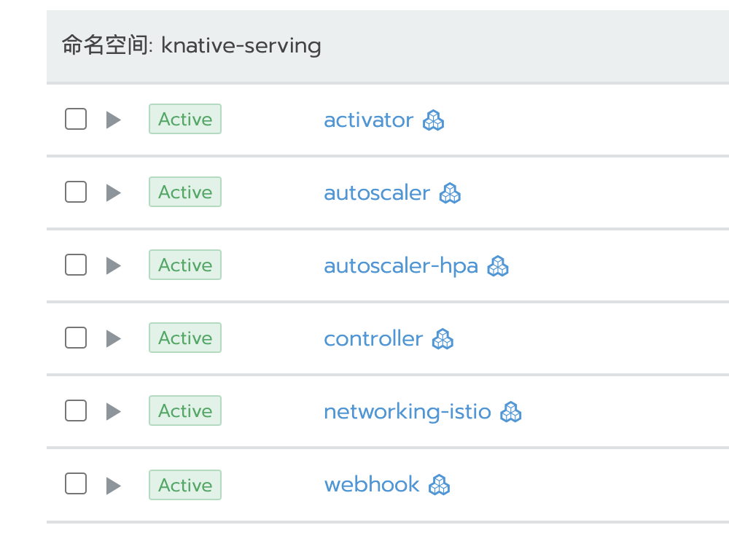Open the controller workload link
Screen dimensions: 729x560
pos(374,338)
